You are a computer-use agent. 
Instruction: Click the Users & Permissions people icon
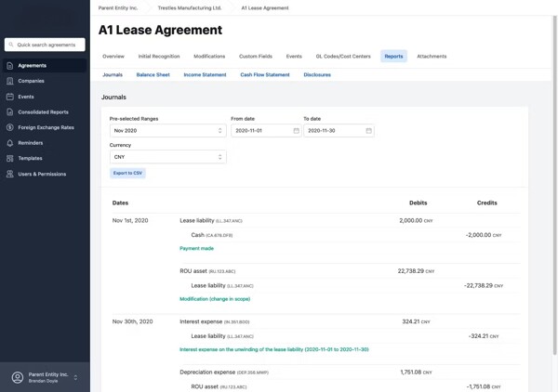(x=10, y=174)
